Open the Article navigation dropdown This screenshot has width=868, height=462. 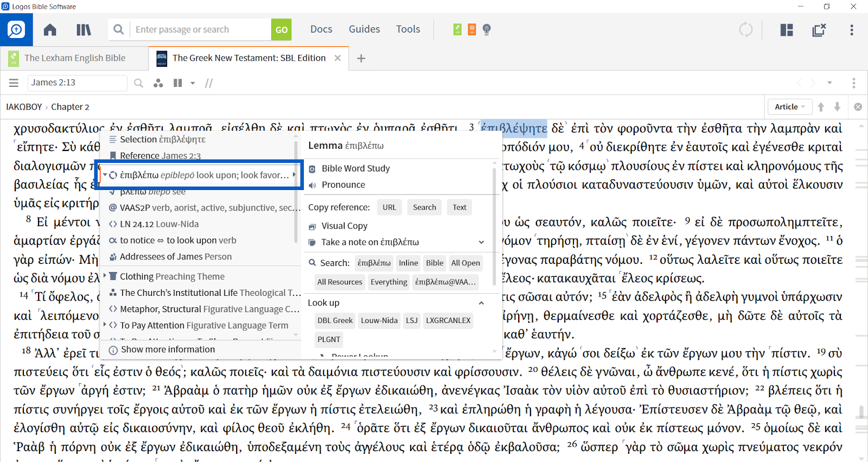[x=789, y=107]
